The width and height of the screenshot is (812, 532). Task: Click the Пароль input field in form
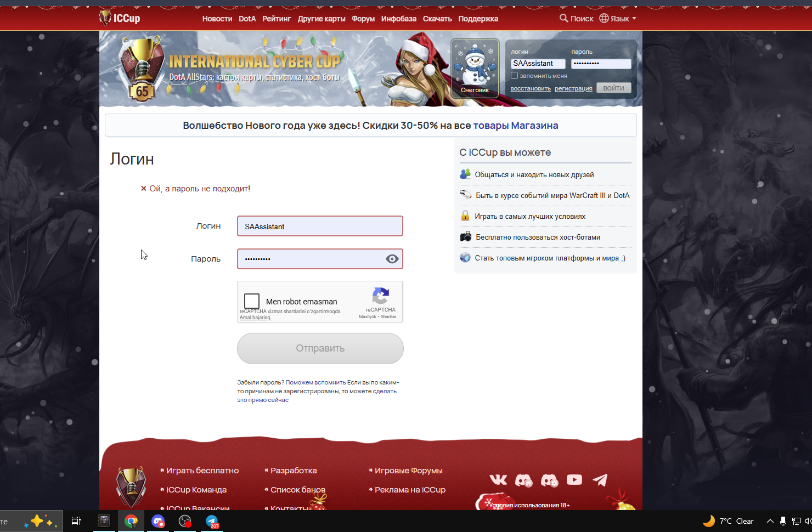coord(320,259)
